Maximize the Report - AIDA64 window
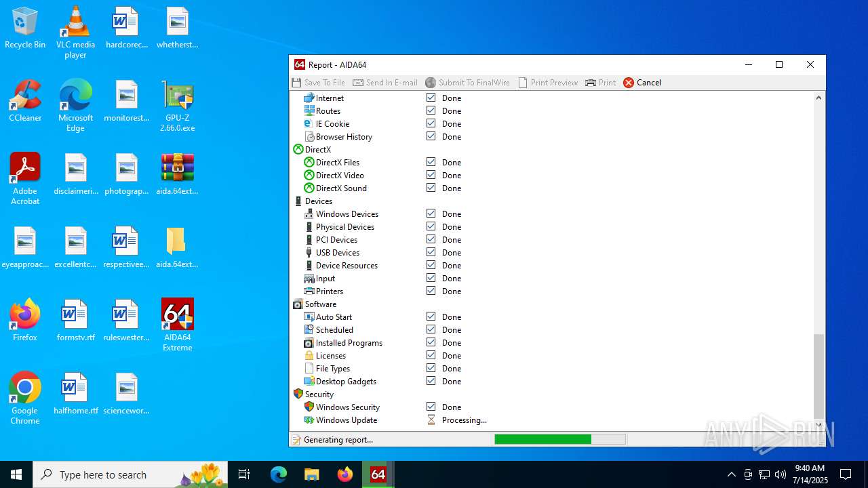868x488 pixels. (779, 64)
